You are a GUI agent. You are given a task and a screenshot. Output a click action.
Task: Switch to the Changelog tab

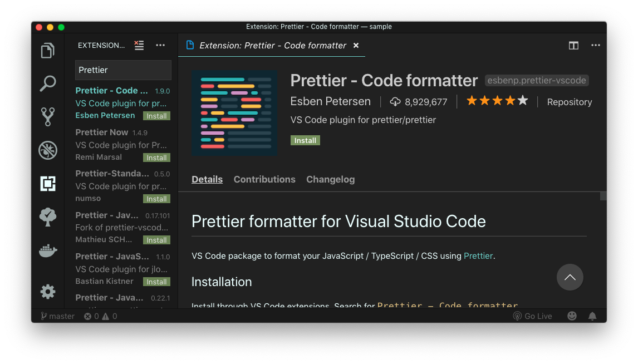coord(330,179)
